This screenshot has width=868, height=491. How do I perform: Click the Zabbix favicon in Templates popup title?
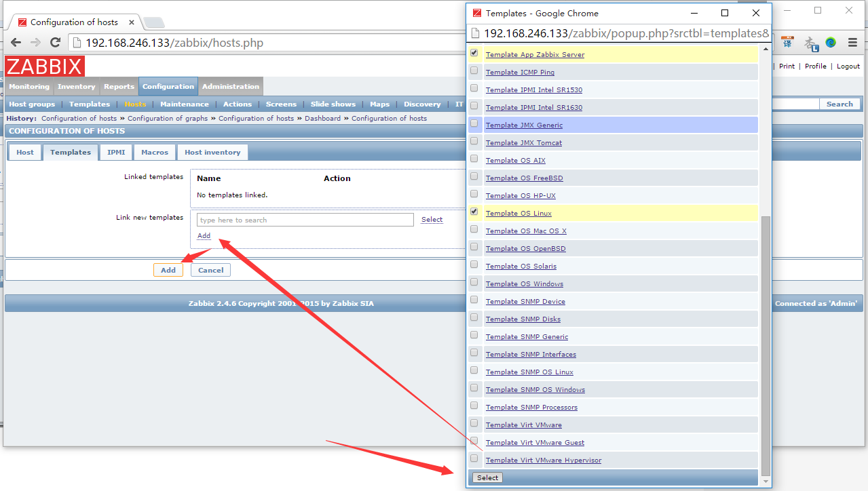tap(477, 13)
